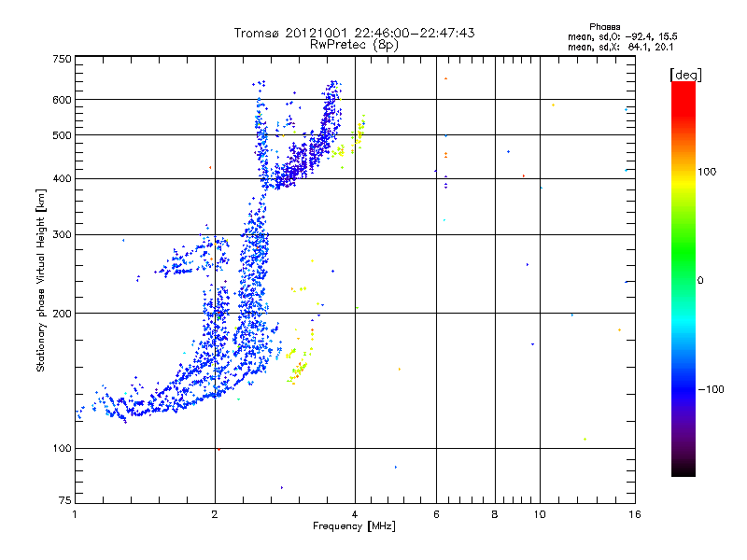
Task: Click the x-axis tick label '8'
Action: point(495,514)
